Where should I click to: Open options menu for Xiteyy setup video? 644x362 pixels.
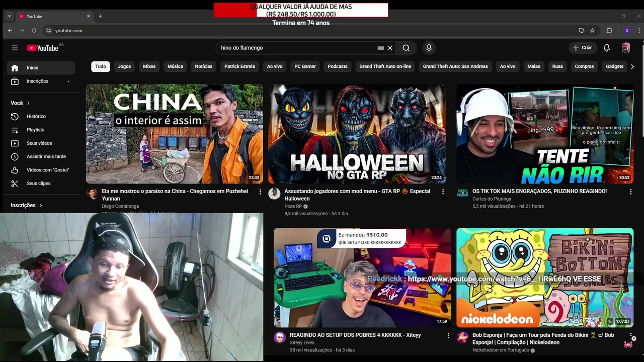point(448,335)
